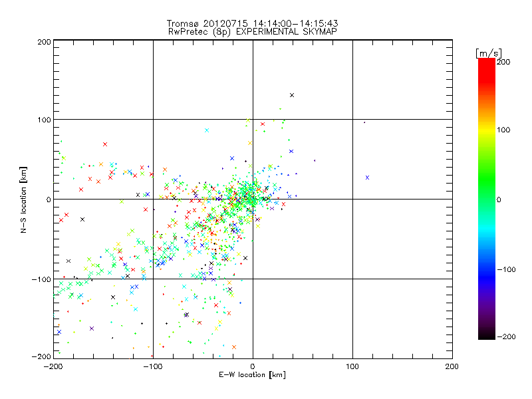Select the "E-W location [km]" axis label
The image size is (532, 399).
252,375
